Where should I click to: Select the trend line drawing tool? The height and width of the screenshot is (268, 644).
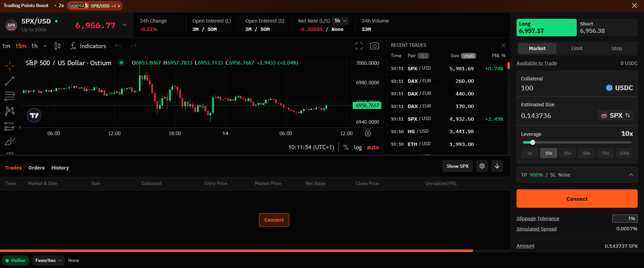point(10,81)
